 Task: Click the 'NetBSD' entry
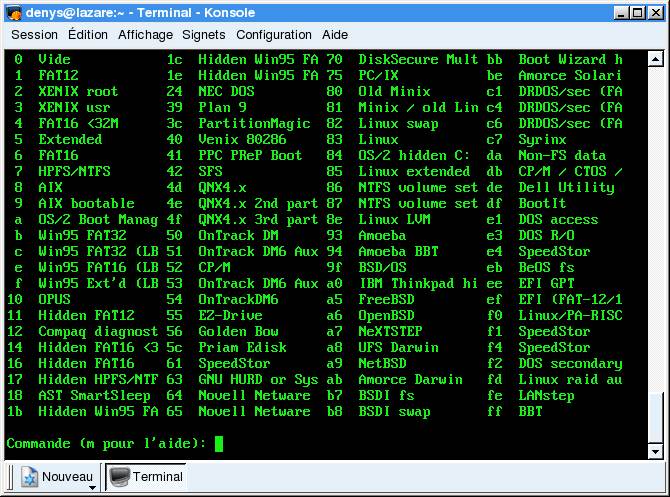tap(382, 363)
